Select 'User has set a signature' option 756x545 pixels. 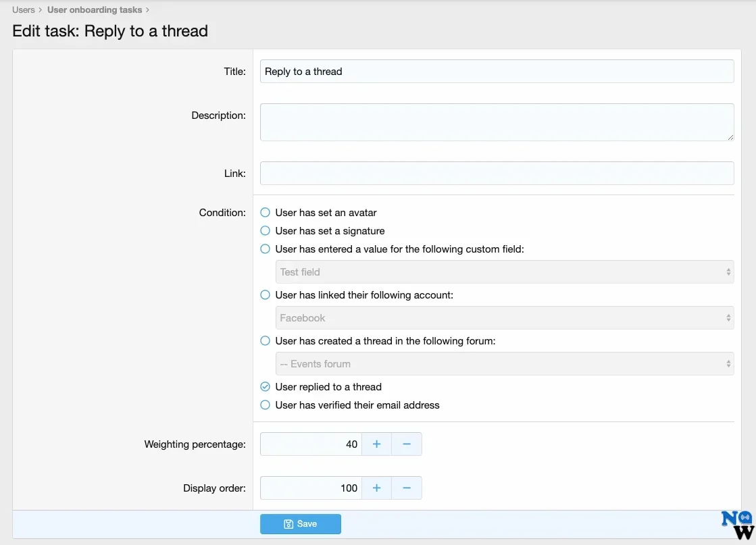click(266, 231)
